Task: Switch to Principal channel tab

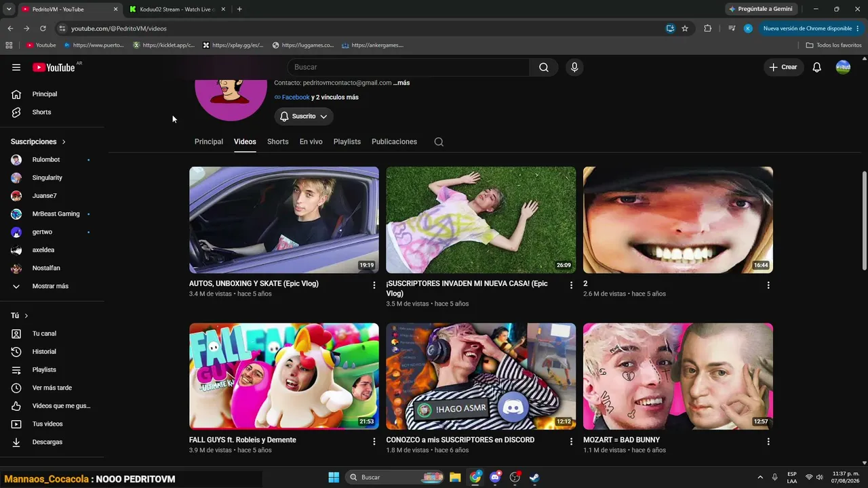Action: tap(209, 142)
